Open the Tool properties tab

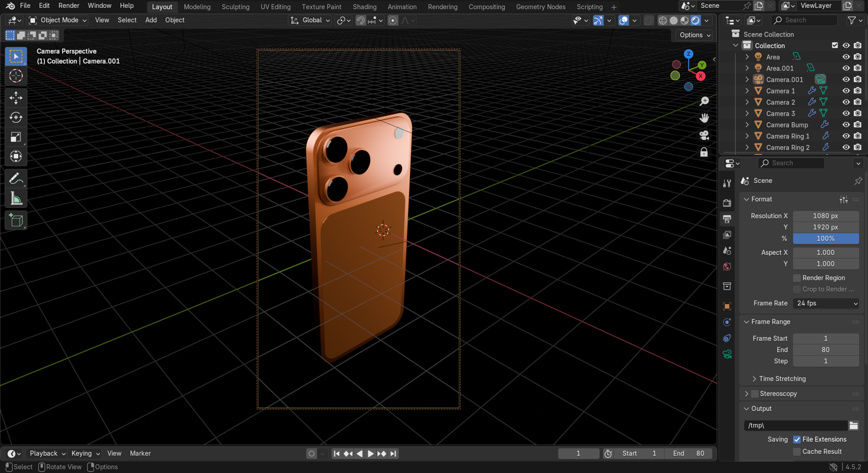[727, 183]
